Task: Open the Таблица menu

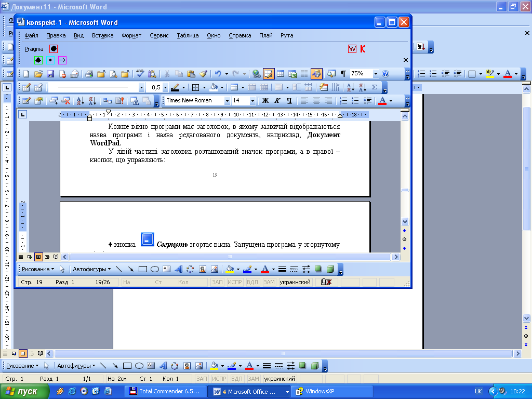Action: 188,35
